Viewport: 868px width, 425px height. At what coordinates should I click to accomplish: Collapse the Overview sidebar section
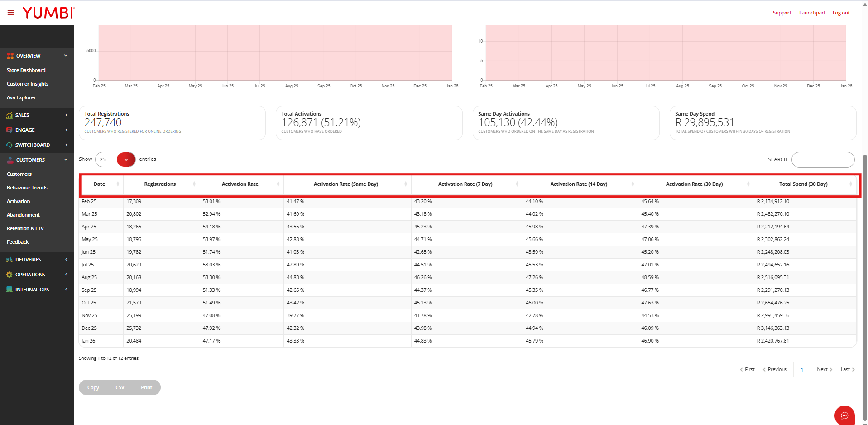click(x=66, y=56)
